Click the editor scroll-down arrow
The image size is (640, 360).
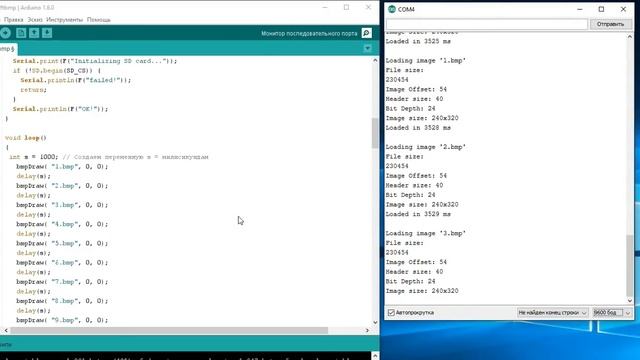(x=375, y=322)
